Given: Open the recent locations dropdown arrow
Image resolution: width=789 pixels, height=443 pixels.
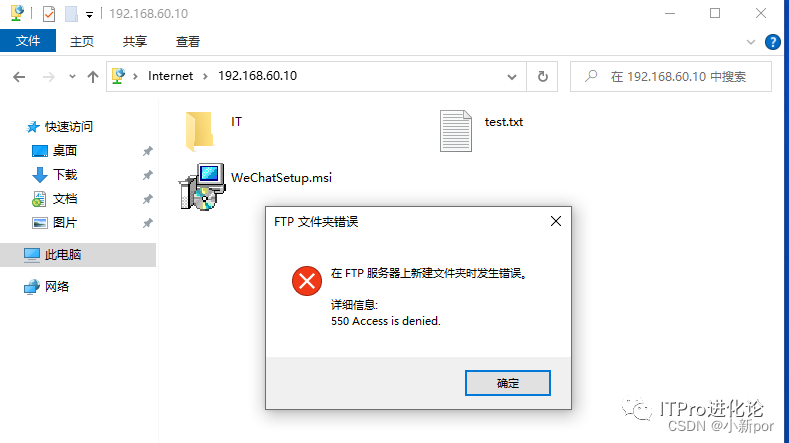Looking at the screenshot, I should 72,77.
